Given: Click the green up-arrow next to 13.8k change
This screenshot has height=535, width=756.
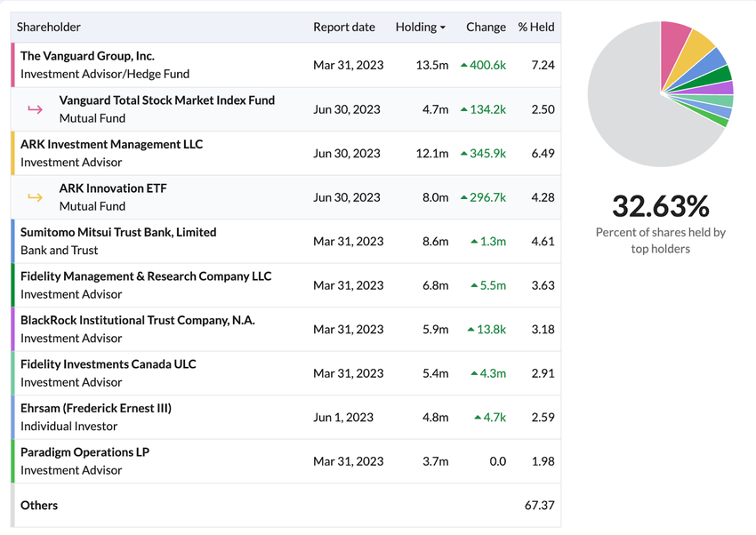Looking at the screenshot, I should [x=470, y=330].
